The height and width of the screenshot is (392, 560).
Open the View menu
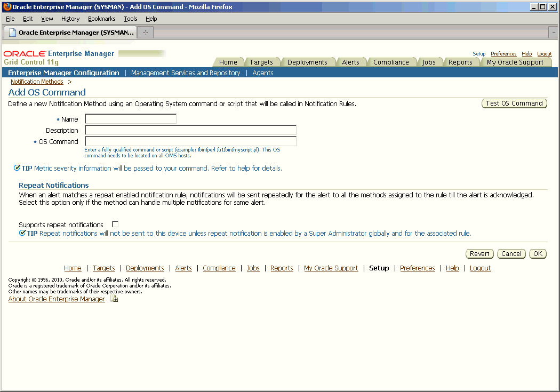pyautogui.click(x=47, y=19)
